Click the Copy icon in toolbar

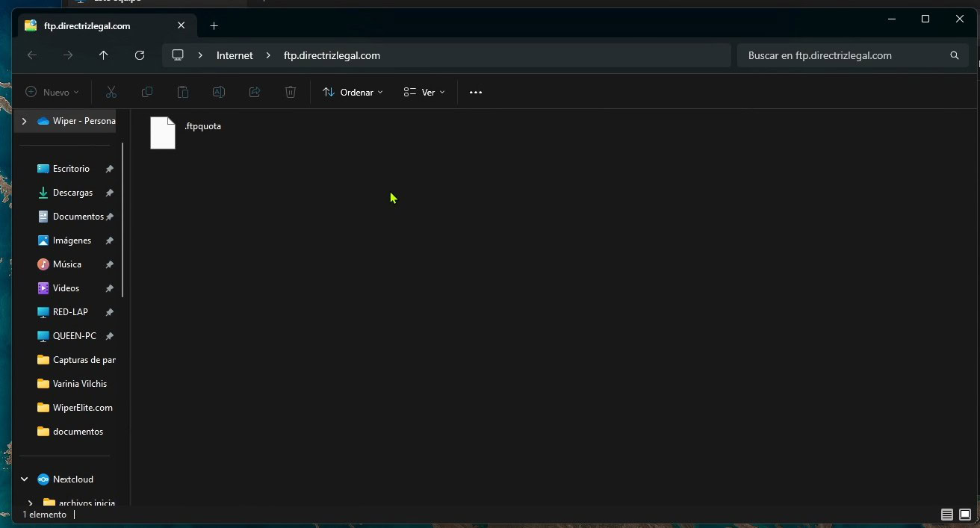point(147,92)
